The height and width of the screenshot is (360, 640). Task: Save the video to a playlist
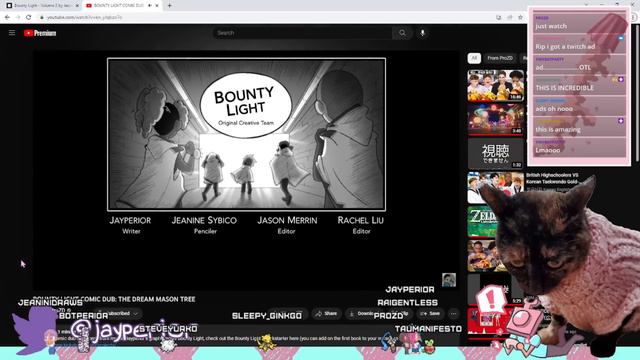click(430, 313)
